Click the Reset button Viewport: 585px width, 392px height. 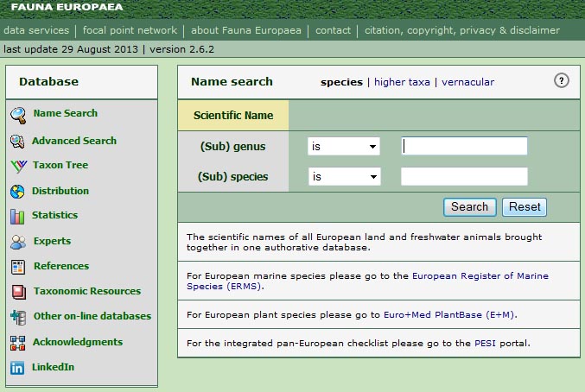pos(525,207)
